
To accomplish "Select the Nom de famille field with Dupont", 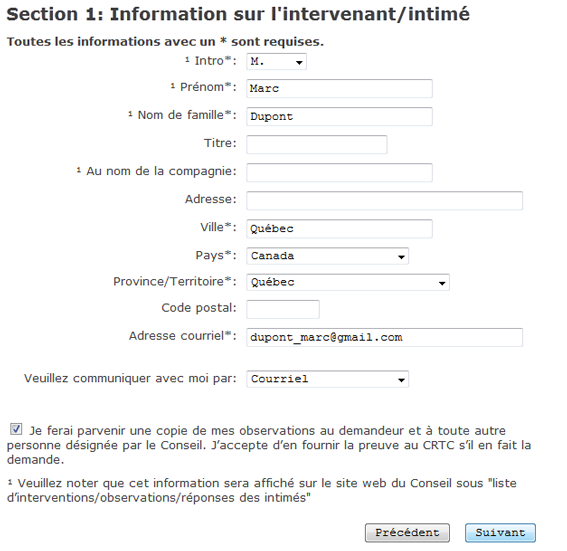I will pyautogui.click(x=339, y=116).
